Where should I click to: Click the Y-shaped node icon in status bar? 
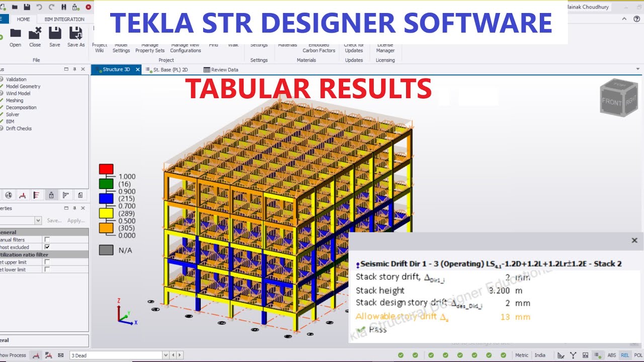[x=573, y=355]
